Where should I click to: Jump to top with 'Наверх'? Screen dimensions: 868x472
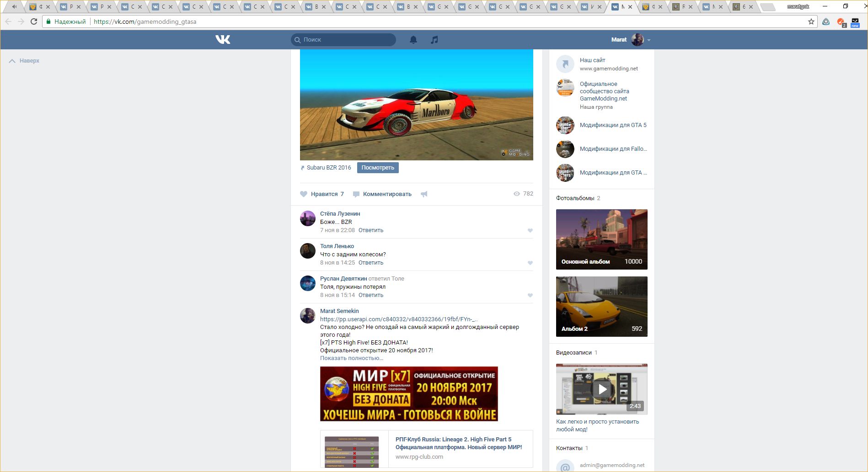pyautogui.click(x=24, y=61)
